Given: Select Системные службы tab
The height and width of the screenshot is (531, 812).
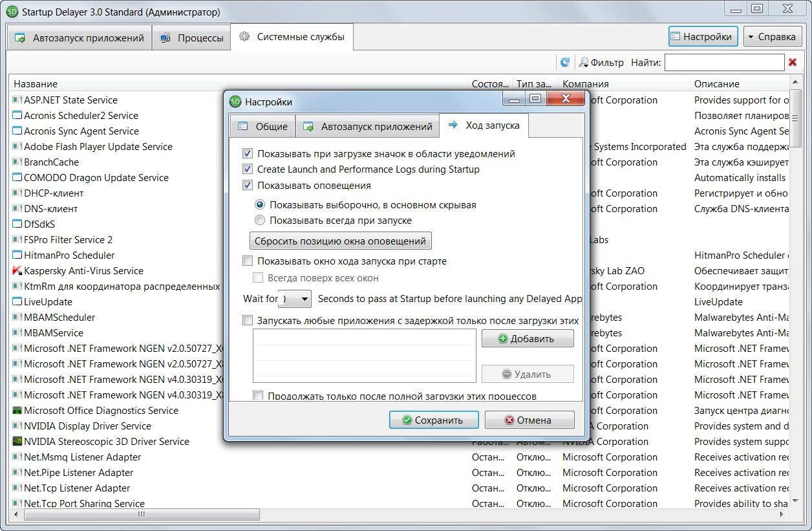Looking at the screenshot, I should 292,37.
